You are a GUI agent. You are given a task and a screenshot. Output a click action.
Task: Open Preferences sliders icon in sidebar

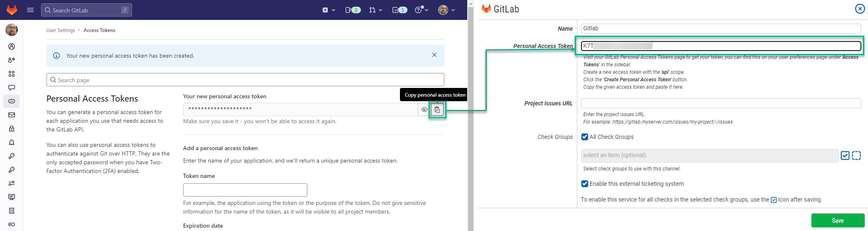click(12, 183)
